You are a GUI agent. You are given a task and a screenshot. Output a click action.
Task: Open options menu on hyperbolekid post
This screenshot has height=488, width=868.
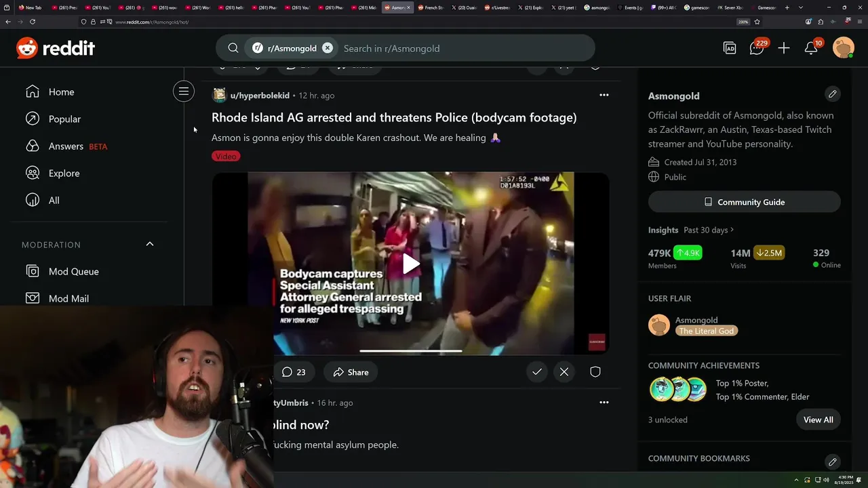[604, 95]
